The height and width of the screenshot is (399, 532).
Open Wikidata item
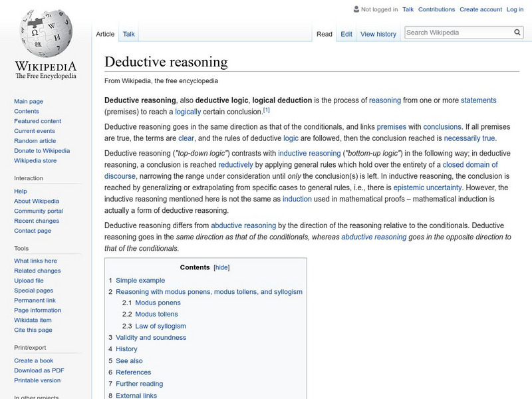[33, 320]
